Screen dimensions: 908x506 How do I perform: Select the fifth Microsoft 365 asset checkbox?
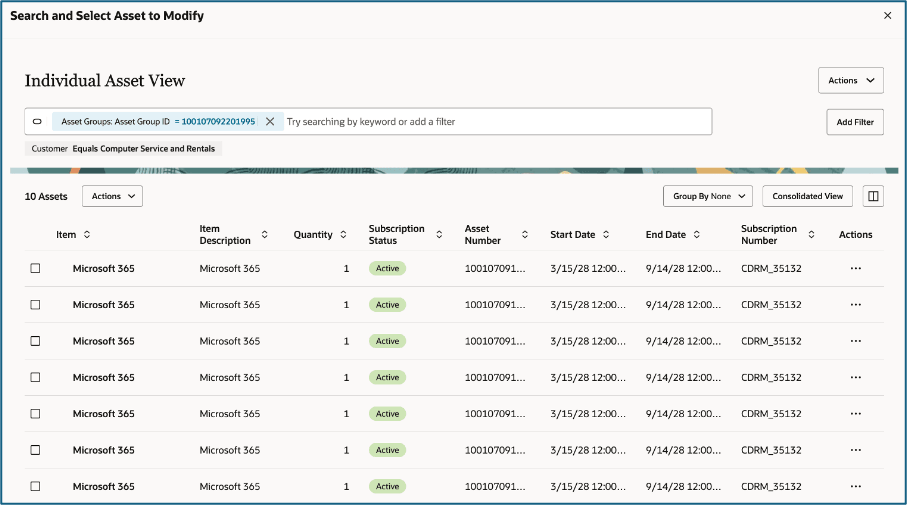(x=35, y=414)
